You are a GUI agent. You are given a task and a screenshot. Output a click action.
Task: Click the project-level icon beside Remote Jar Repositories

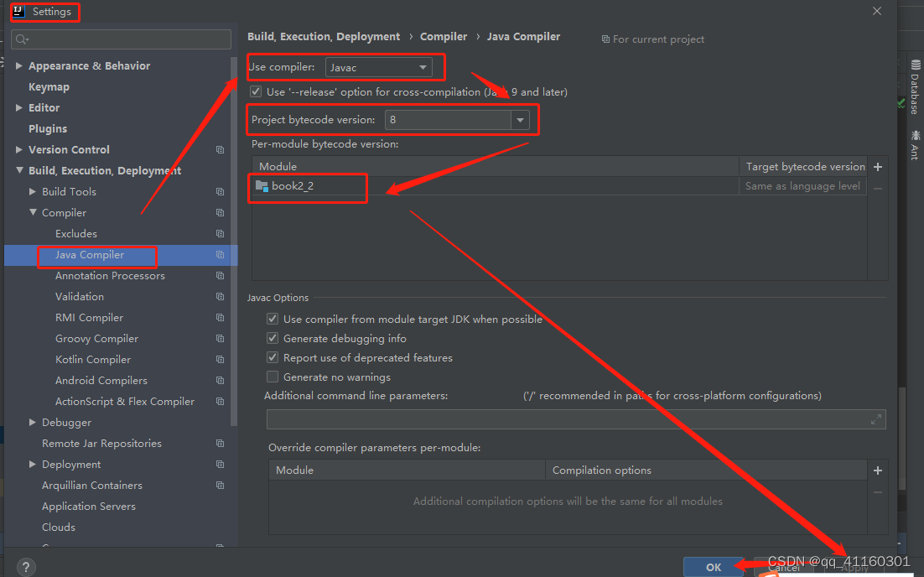pyautogui.click(x=220, y=443)
